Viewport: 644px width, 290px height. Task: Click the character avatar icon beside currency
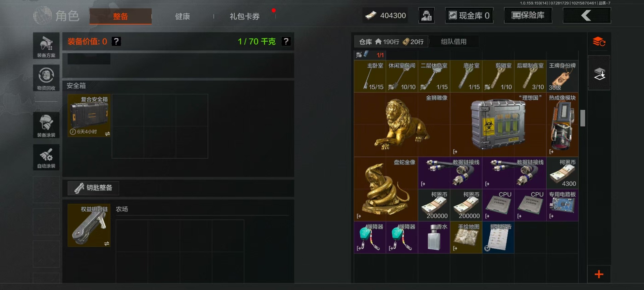426,15
